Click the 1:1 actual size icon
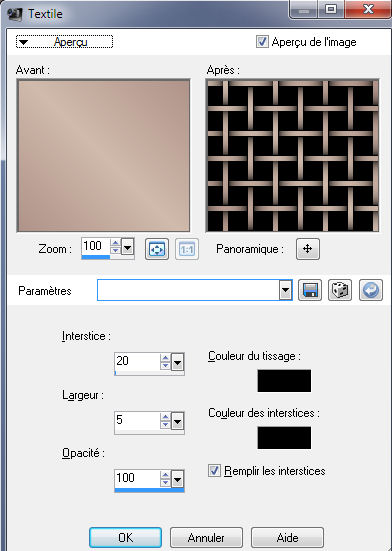Viewport: 392px width, 551px height. point(187,249)
